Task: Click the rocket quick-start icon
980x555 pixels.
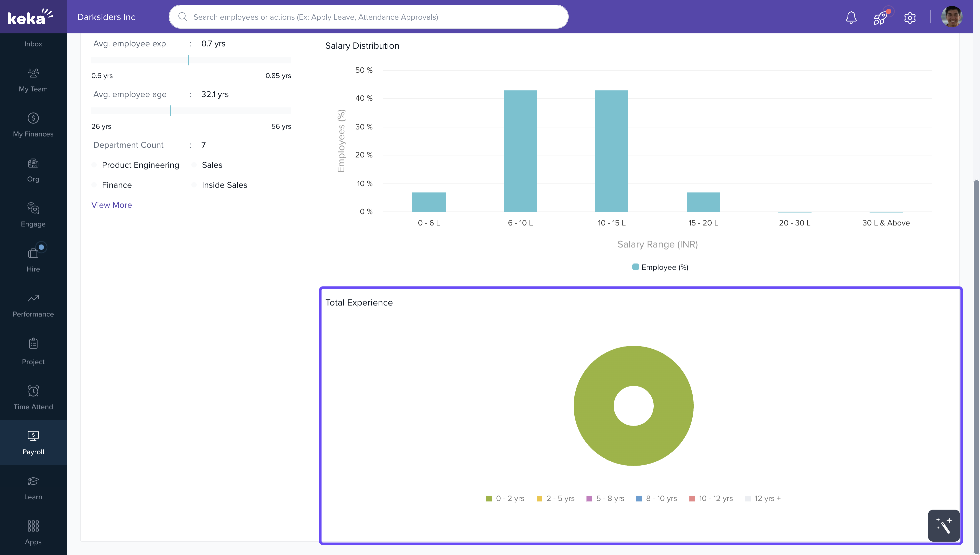Action: tap(880, 17)
